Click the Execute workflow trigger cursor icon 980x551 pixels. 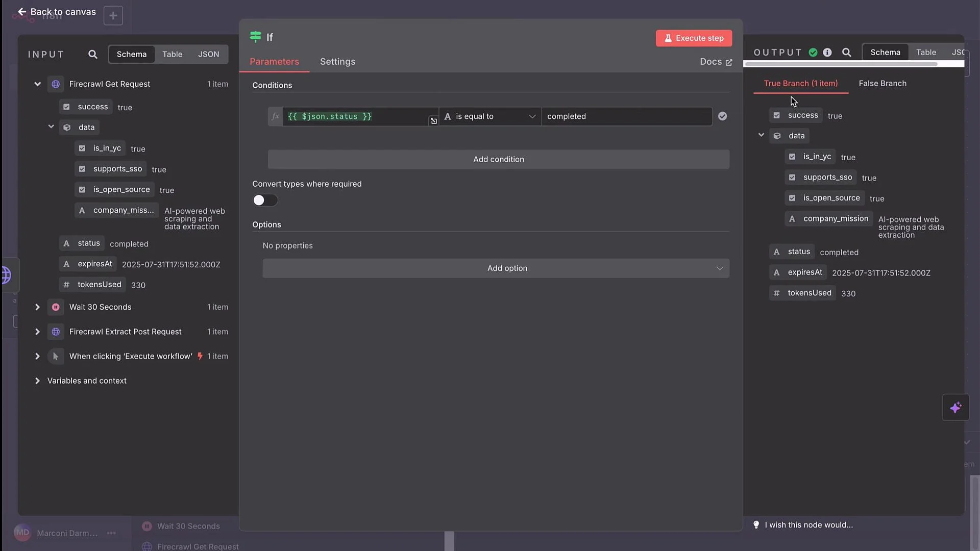[x=56, y=356]
